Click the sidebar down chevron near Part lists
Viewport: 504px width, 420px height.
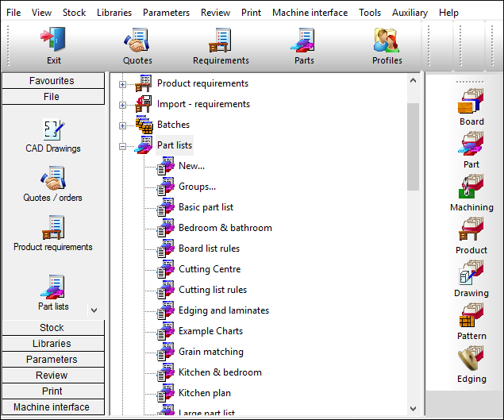[94, 310]
